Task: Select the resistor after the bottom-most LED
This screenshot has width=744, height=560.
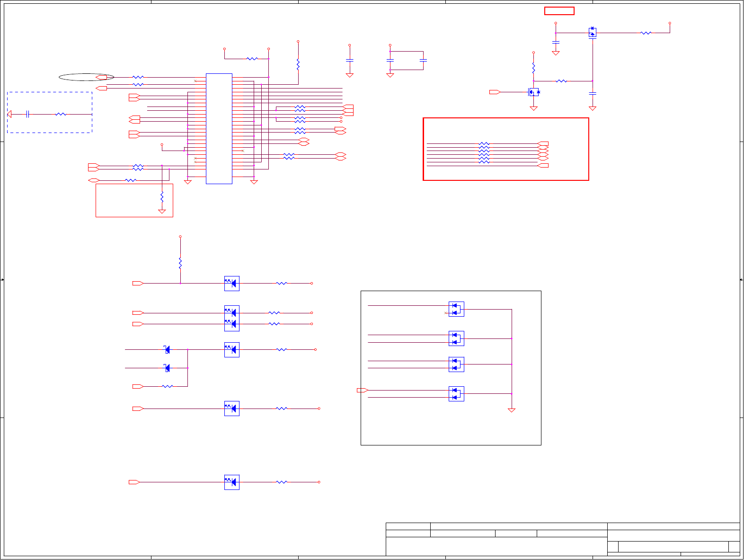Action: click(282, 482)
